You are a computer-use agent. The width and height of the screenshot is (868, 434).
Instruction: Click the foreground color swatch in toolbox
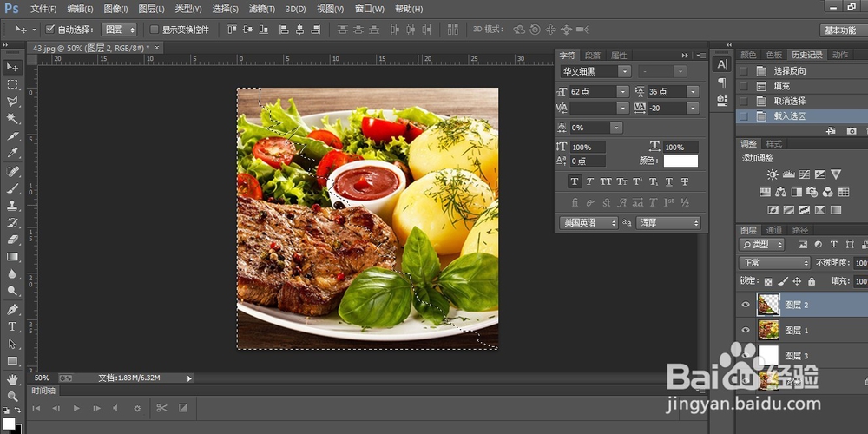9,424
